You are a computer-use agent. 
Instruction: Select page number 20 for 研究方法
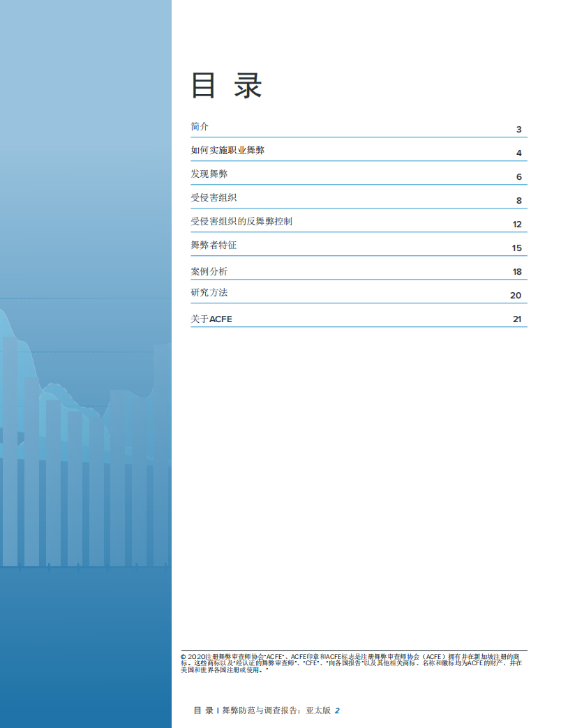516,296
